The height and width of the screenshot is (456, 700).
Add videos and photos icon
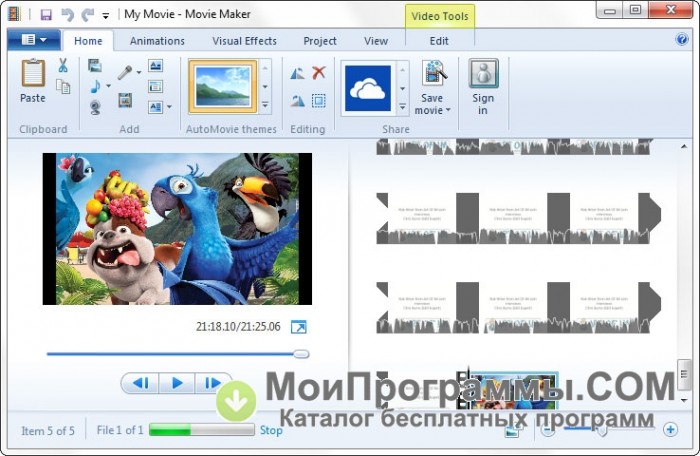[95, 66]
